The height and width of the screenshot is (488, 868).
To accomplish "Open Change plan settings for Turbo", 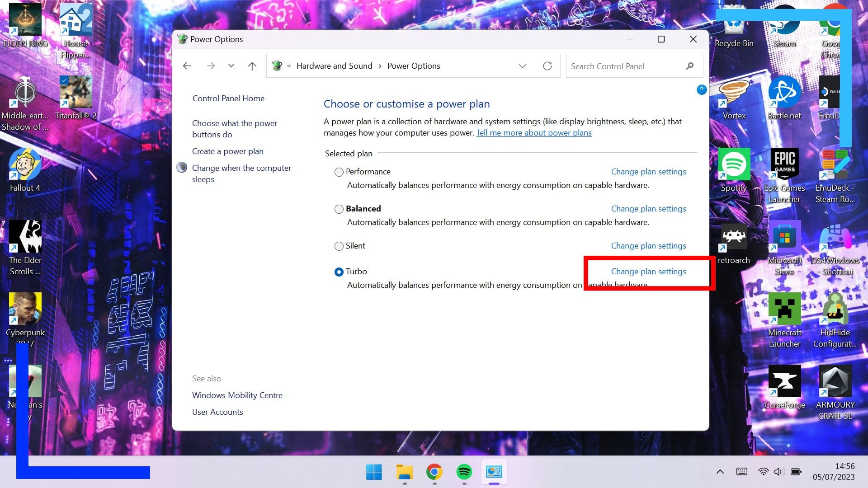I will tap(648, 272).
